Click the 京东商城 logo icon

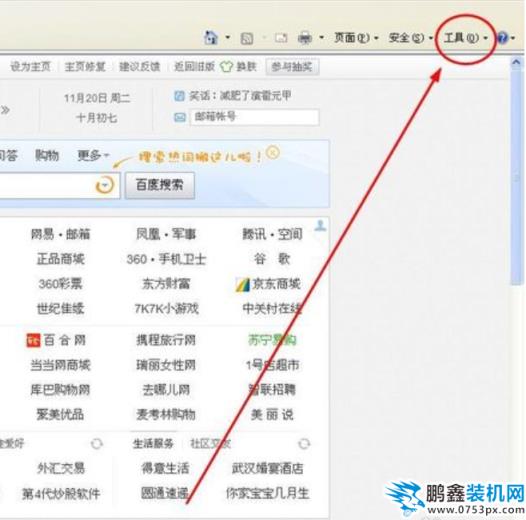pyautogui.click(x=243, y=285)
